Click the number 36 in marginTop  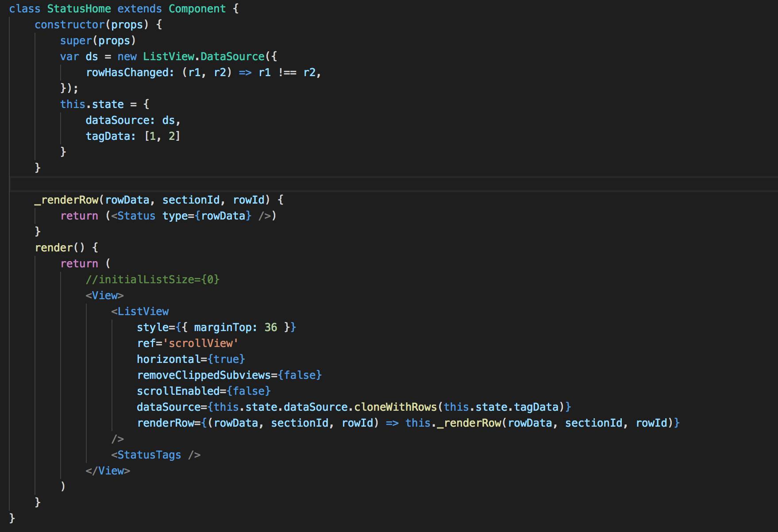coord(271,328)
